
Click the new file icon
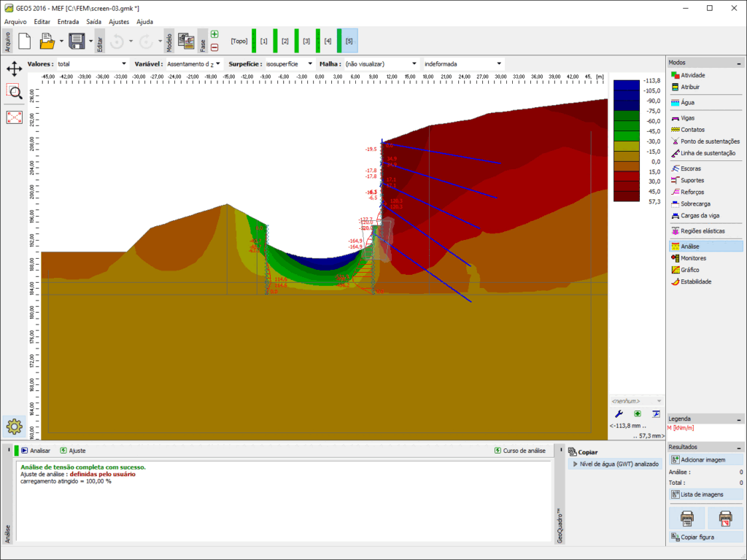24,42
